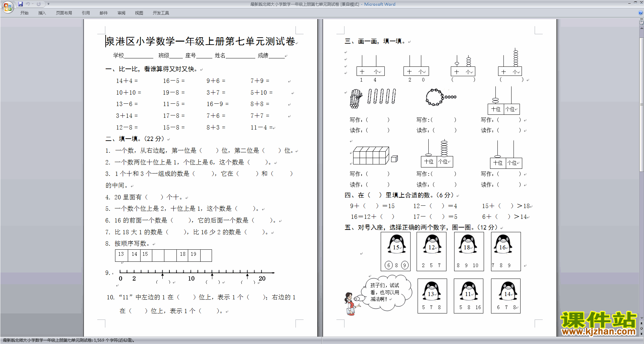This screenshot has height=344, width=644.
Task: Open the 审阅 ribbon tab
Action: 121,13
